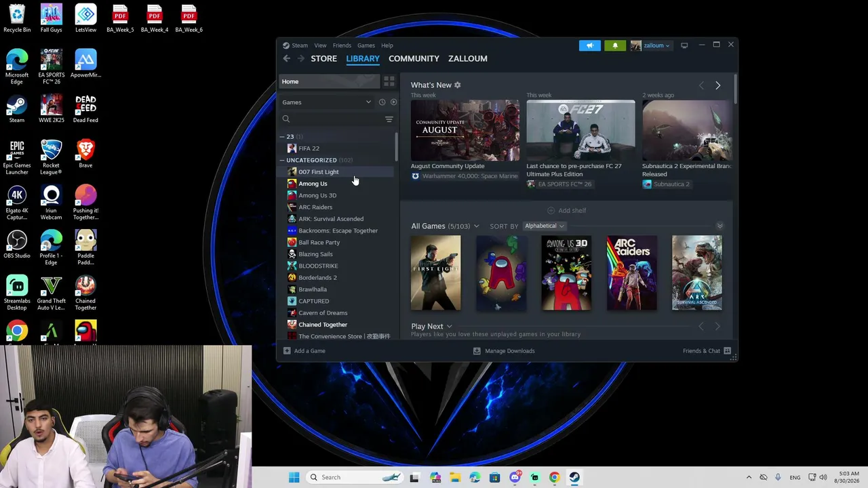The width and height of the screenshot is (868, 488).
Task: Open Google Chrome from the taskbar
Action: pos(555,477)
